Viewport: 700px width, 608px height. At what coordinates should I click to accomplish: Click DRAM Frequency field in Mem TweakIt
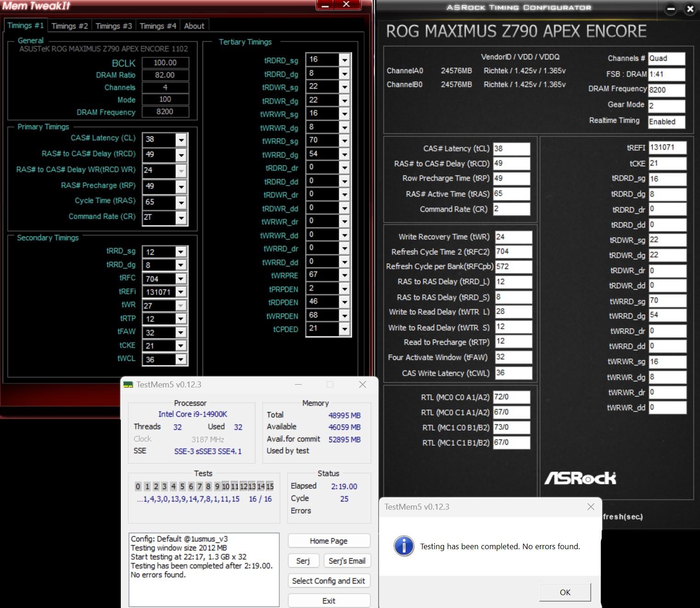(165, 112)
